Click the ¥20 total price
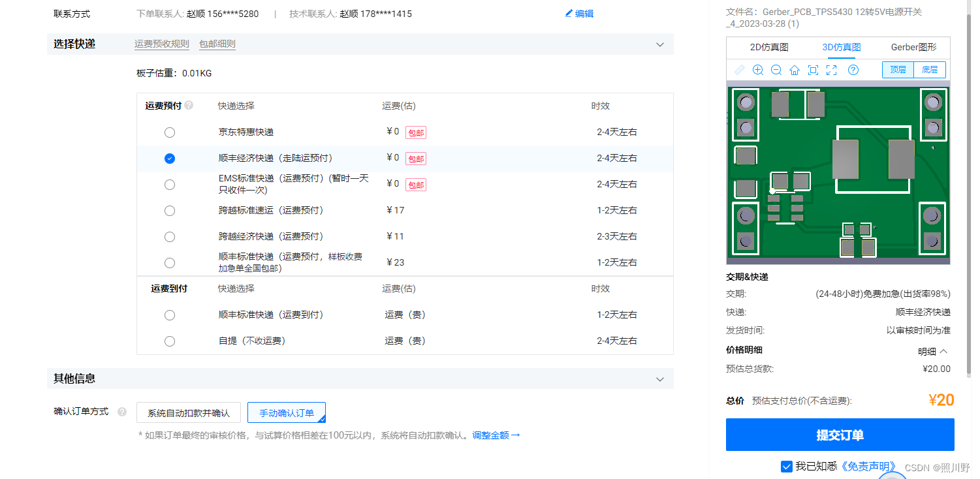This screenshot has width=980, height=479. click(x=941, y=401)
